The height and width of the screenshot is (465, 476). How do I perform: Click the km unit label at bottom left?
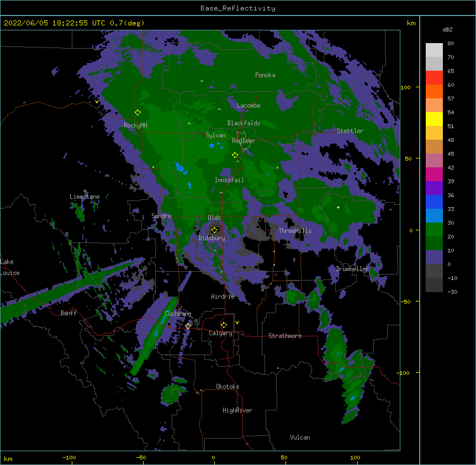pyautogui.click(x=8, y=458)
